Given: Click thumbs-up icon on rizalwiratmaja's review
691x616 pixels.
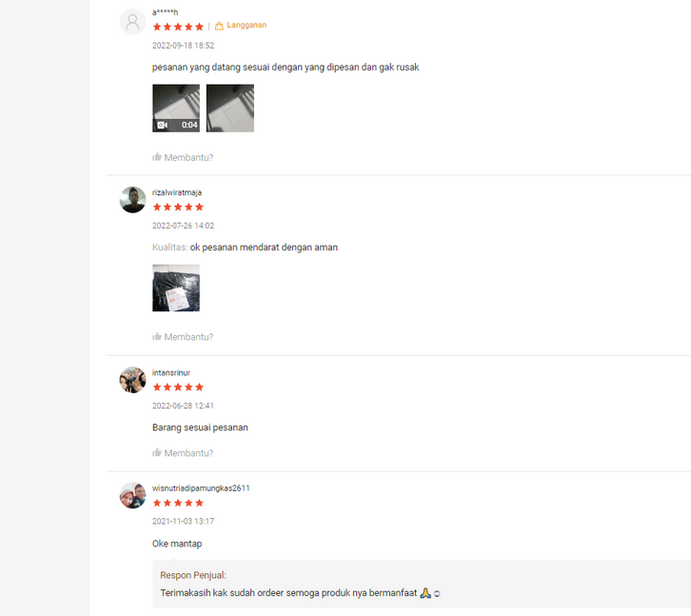Looking at the screenshot, I should coord(156,336).
